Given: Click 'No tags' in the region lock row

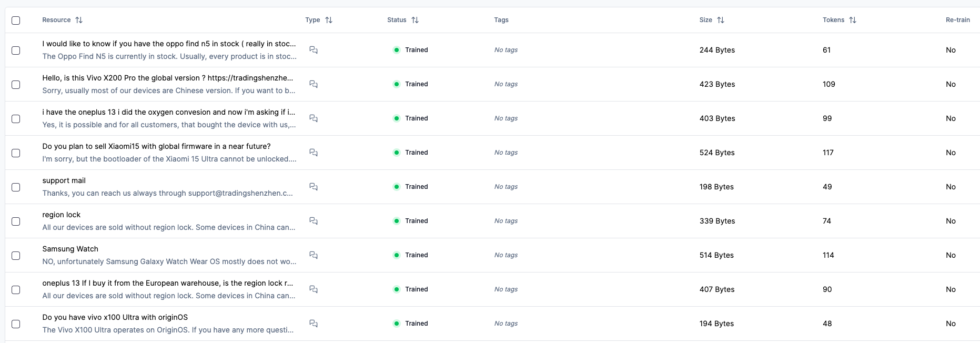Looking at the screenshot, I should 506,221.
